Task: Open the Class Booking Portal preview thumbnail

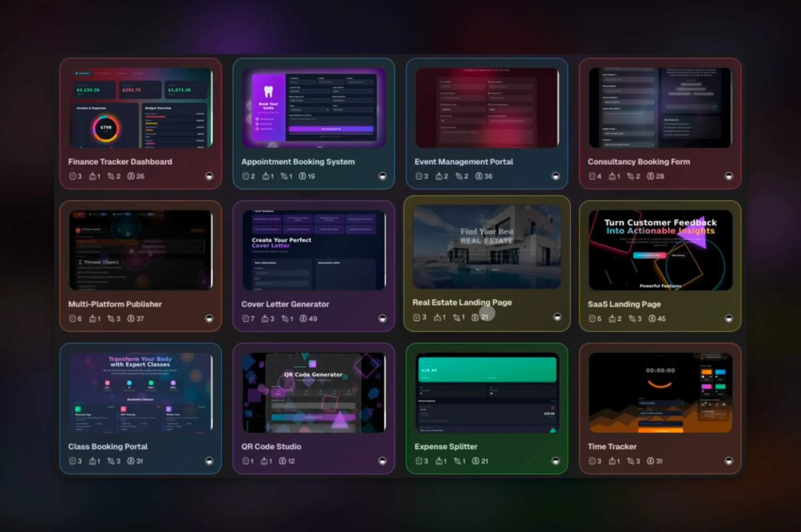Action: click(x=141, y=393)
